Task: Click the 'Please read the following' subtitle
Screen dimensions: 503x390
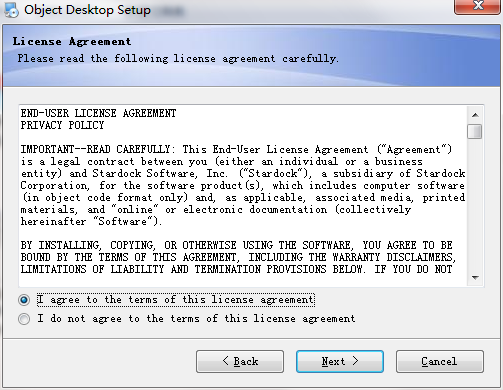Action: click(x=178, y=59)
